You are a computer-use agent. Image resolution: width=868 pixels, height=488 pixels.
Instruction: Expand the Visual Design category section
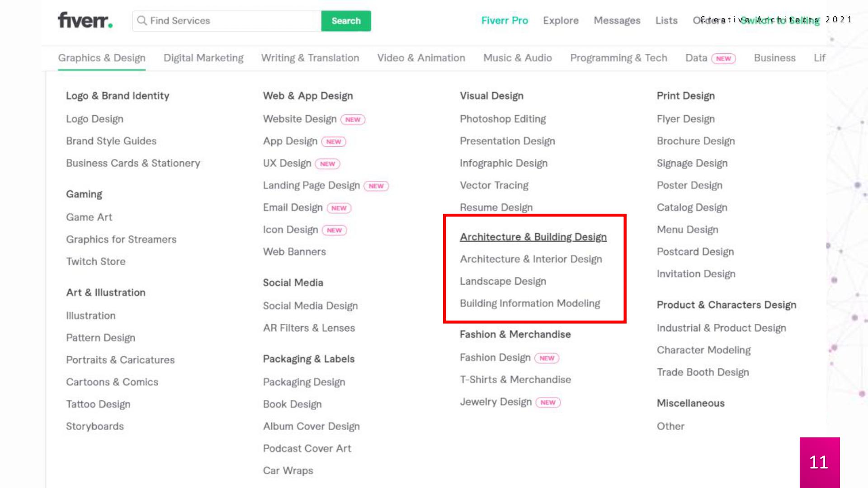coord(492,95)
